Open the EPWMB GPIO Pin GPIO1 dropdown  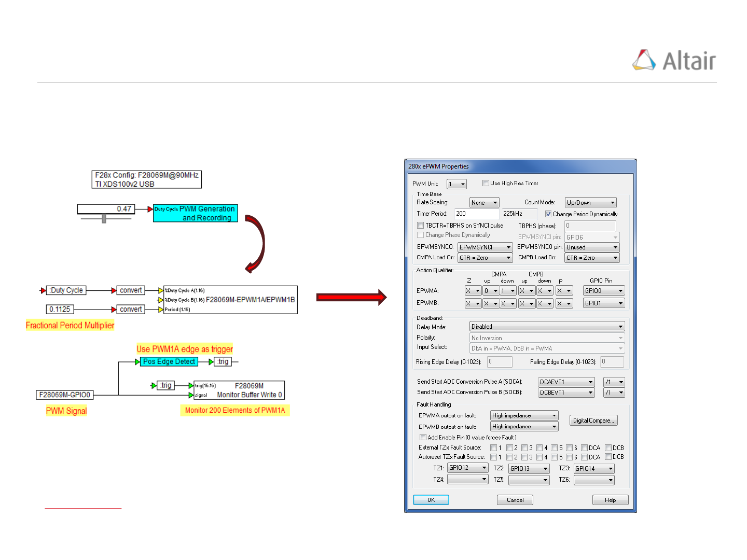604,303
